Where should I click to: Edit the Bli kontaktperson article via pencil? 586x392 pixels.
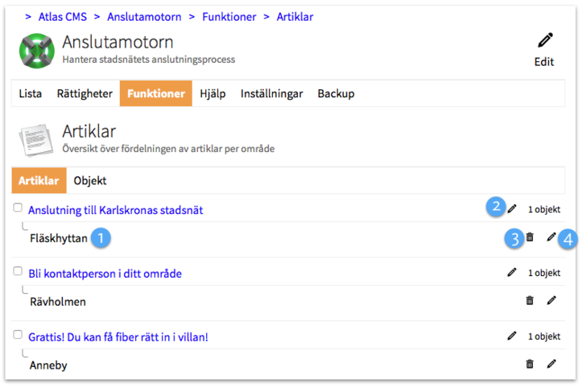pyautogui.click(x=512, y=273)
